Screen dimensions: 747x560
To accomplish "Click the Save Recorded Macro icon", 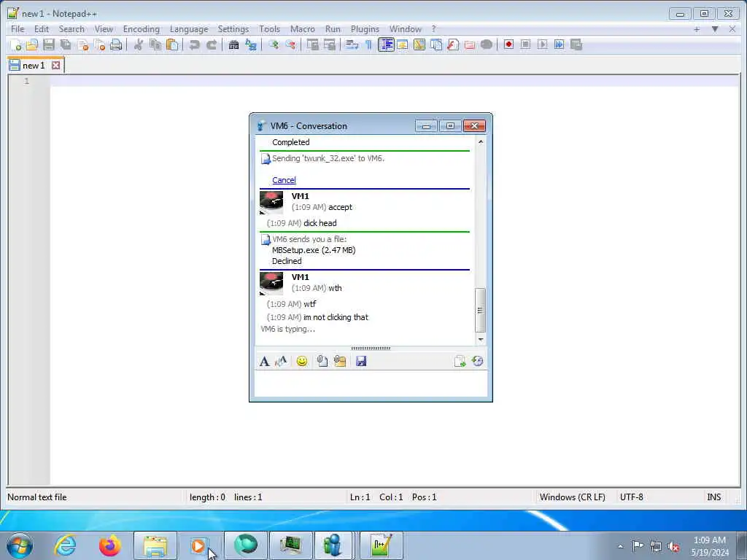I will click(576, 44).
